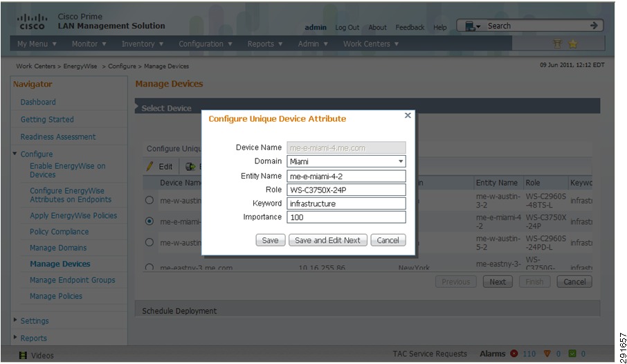Click the Work Centers breadcrumb link
This screenshot has width=627, height=364.
[x=35, y=66]
